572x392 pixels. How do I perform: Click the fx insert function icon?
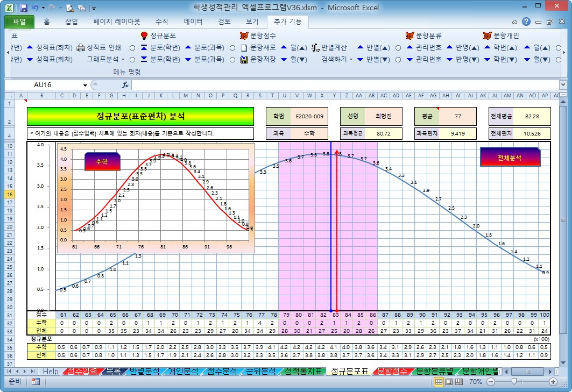(125, 84)
